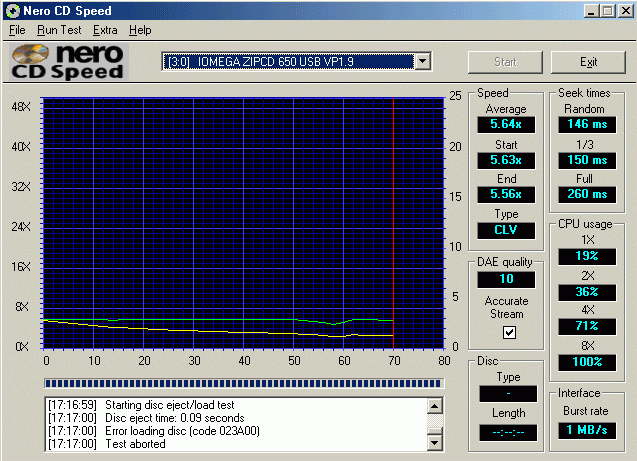637x461 pixels.
Task: Click the 2X CPU usage value 36%
Action: point(587,292)
